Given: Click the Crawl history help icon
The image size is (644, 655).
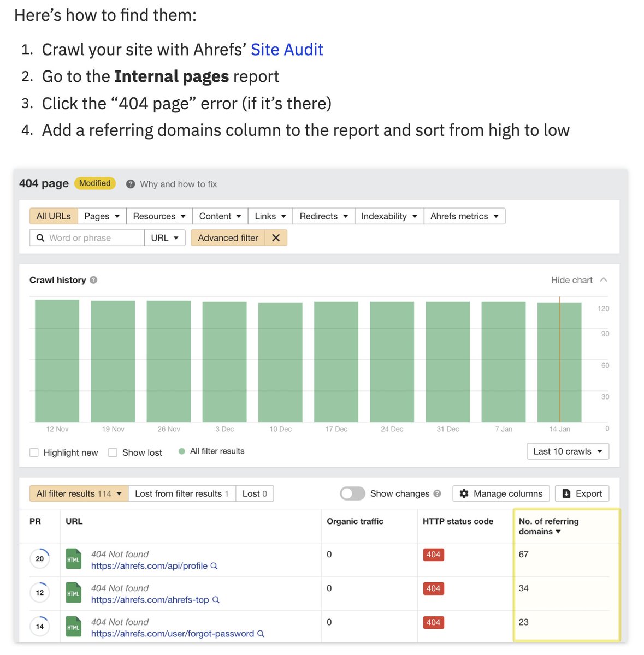Looking at the screenshot, I should pyautogui.click(x=93, y=280).
